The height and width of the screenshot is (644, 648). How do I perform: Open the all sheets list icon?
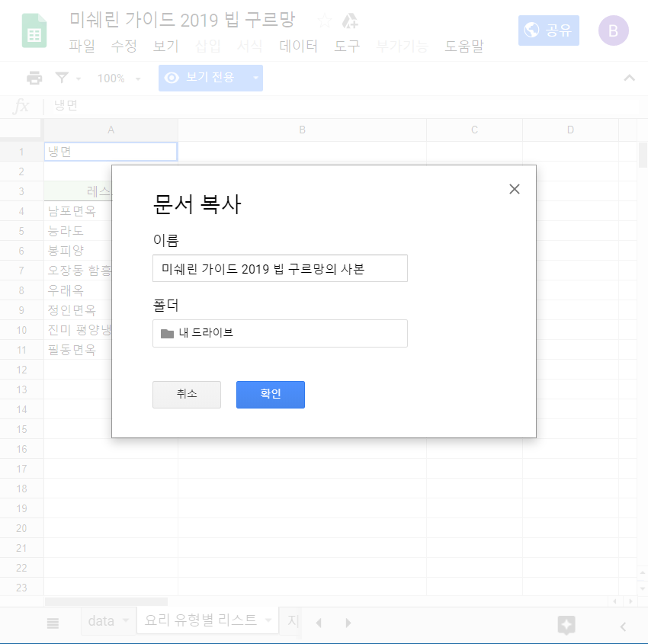pyautogui.click(x=53, y=623)
